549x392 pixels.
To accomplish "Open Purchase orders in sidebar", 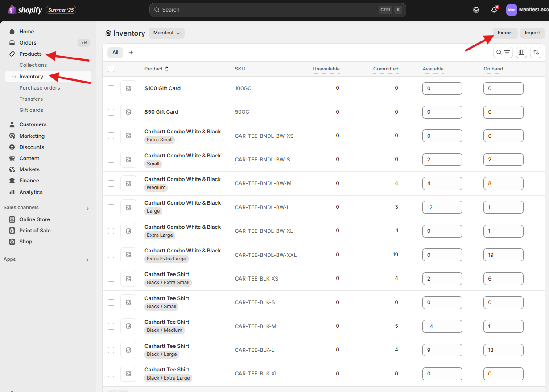I will tap(39, 88).
